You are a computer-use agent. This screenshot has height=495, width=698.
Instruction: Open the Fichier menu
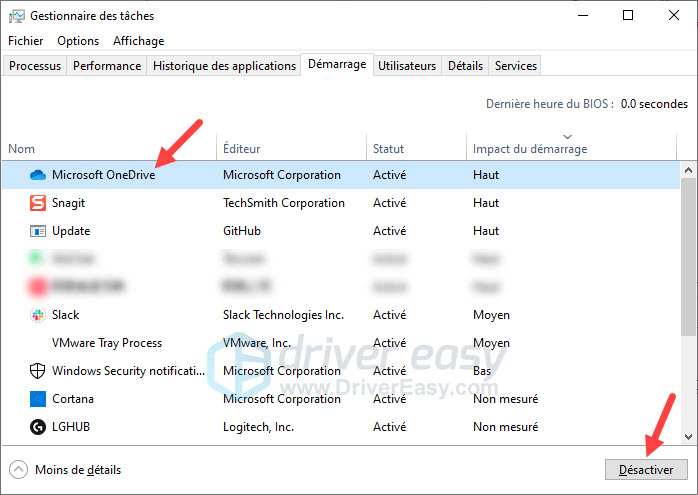[25, 41]
